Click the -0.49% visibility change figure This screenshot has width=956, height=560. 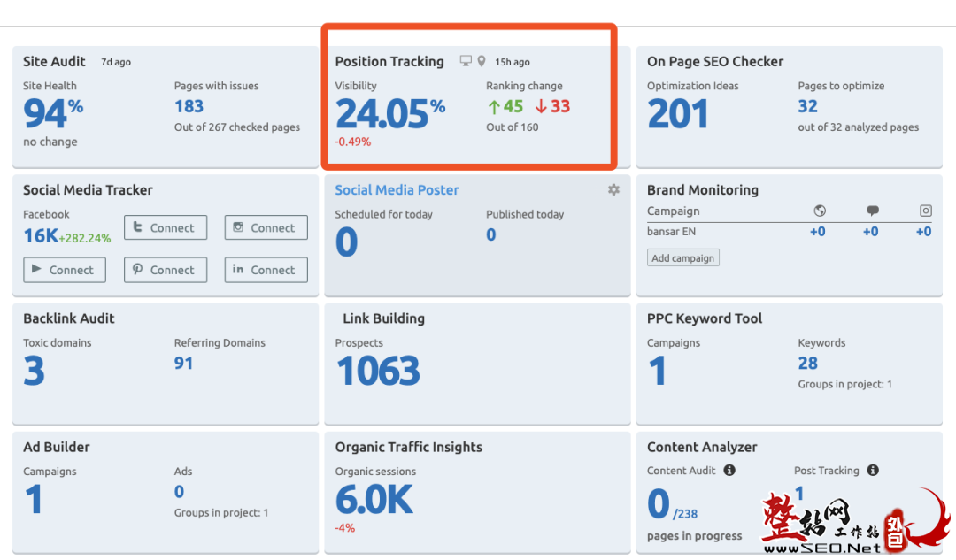[353, 142]
